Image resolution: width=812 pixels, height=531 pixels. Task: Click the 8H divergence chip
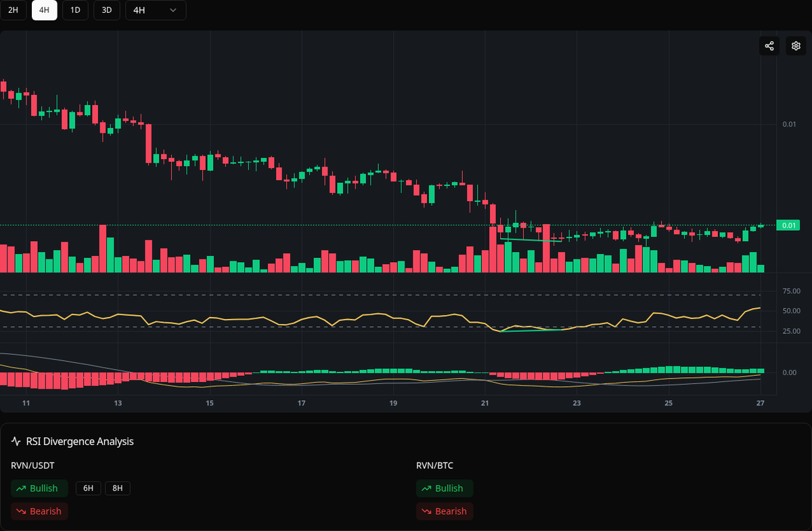(116, 488)
